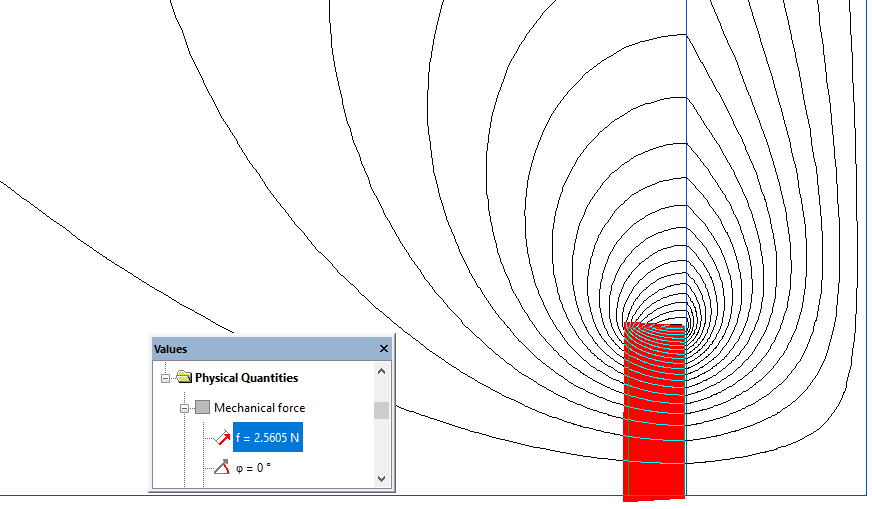Image resolution: width=872 pixels, height=509 pixels.
Task: Click the gray Mechanical force icon
Action: coord(202,407)
